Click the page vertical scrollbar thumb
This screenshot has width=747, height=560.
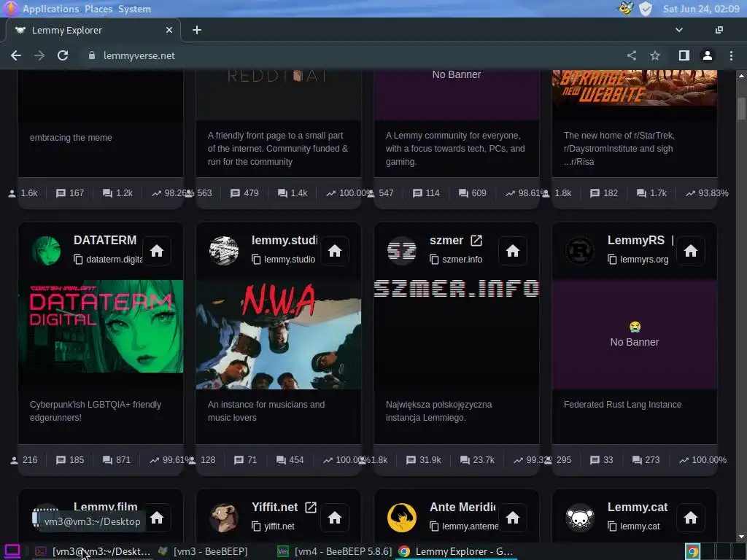pyautogui.click(x=741, y=109)
